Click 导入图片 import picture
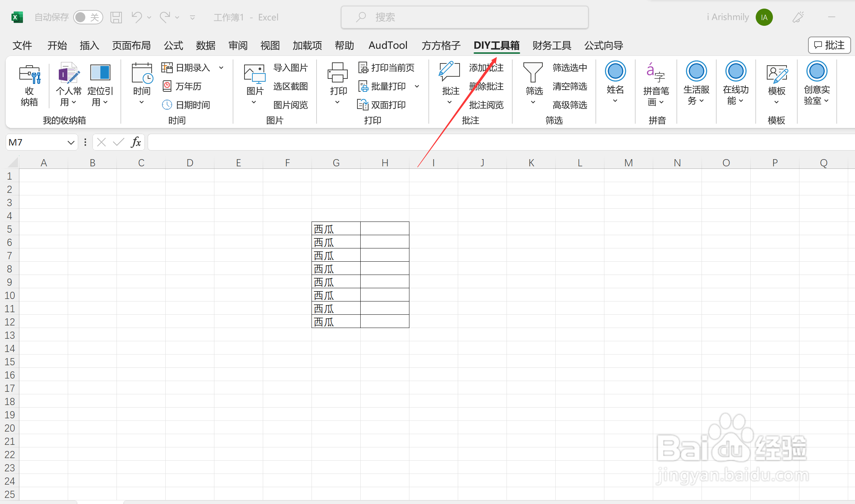The height and width of the screenshot is (504, 855). tap(291, 67)
